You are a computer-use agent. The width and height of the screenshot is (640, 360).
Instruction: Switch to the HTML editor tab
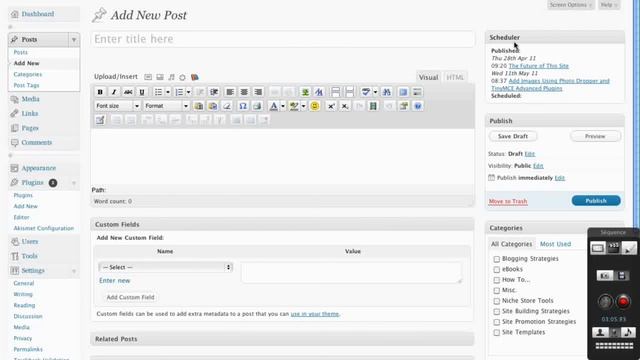pyautogui.click(x=455, y=77)
